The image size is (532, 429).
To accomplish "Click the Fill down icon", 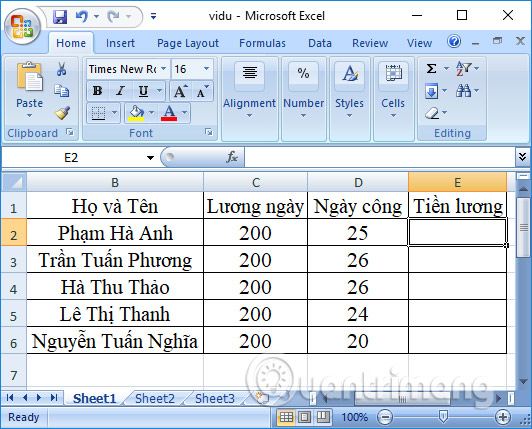I will click(x=431, y=91).
